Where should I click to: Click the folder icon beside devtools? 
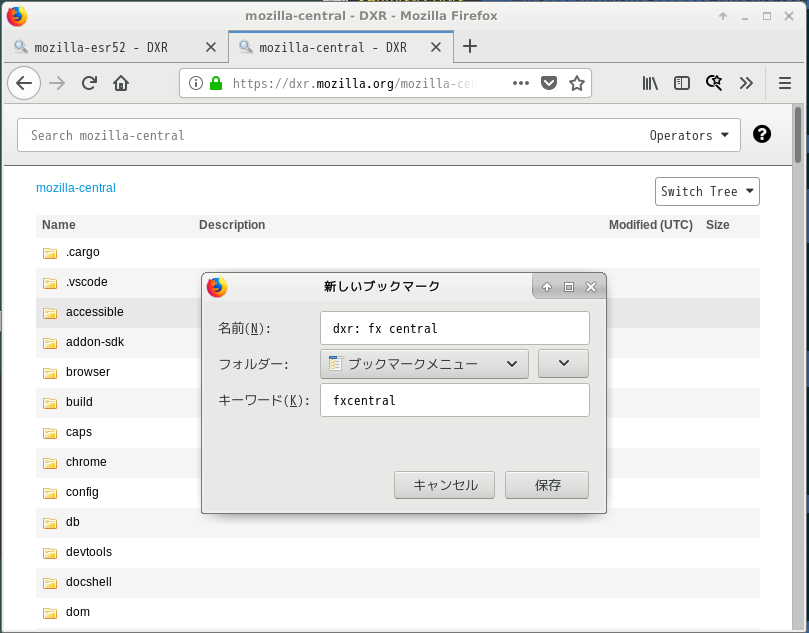click(x=50, y=553)
